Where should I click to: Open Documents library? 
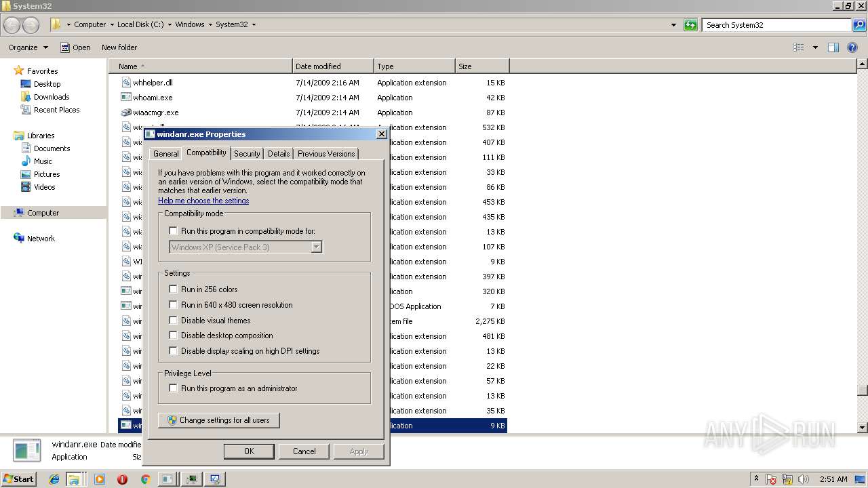[45, 148]
